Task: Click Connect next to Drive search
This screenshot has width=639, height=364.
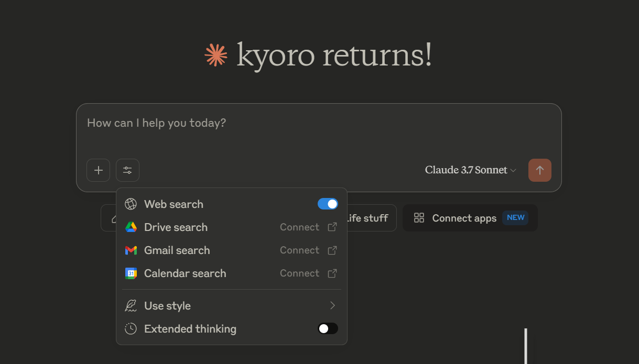Action: pos(299,227)
